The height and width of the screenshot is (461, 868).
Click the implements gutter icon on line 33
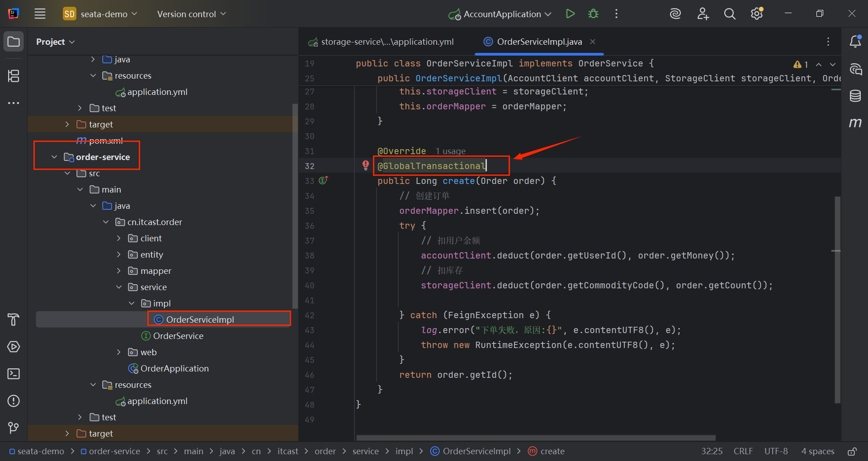pyautogui.click(x=323, y=180)
